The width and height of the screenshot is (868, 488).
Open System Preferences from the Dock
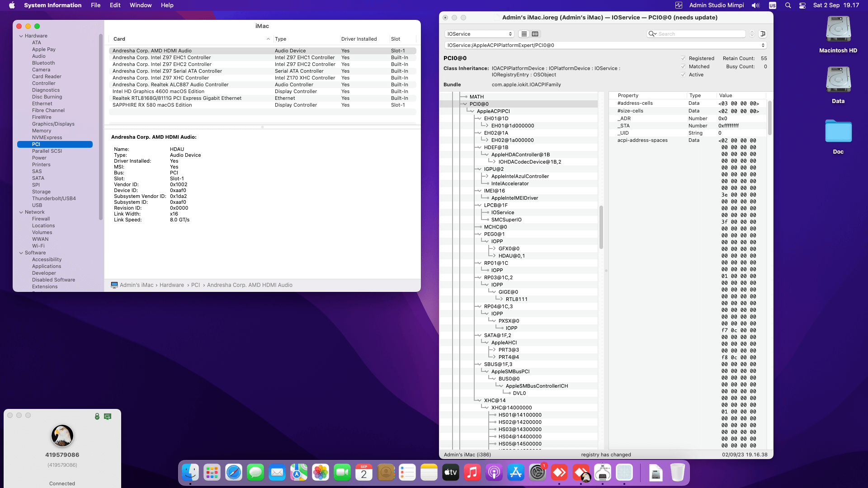538,473
